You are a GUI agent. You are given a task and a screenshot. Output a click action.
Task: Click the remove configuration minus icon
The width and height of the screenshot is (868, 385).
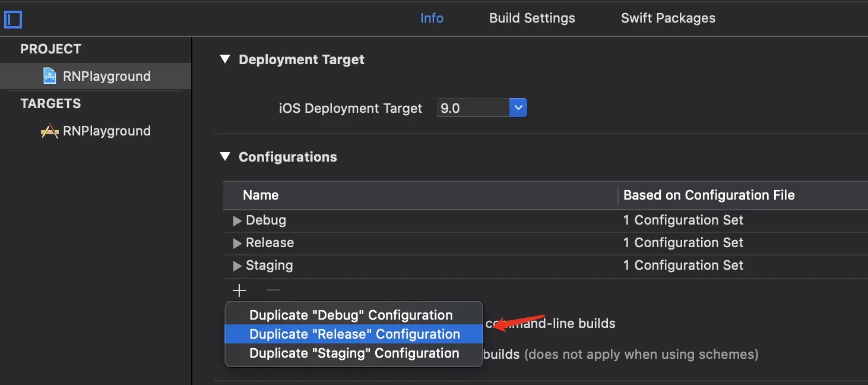[x=273, y=291]
